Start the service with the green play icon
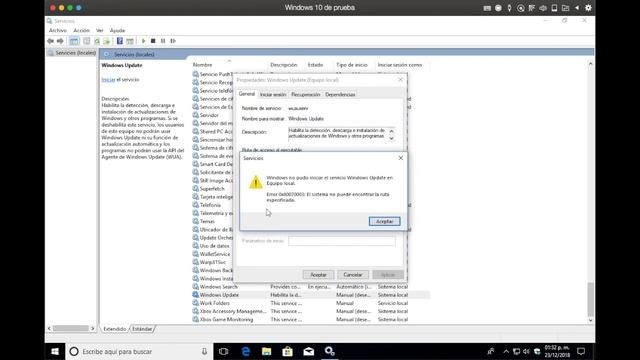This screenshot has height=360, width=640. (143, 41)
